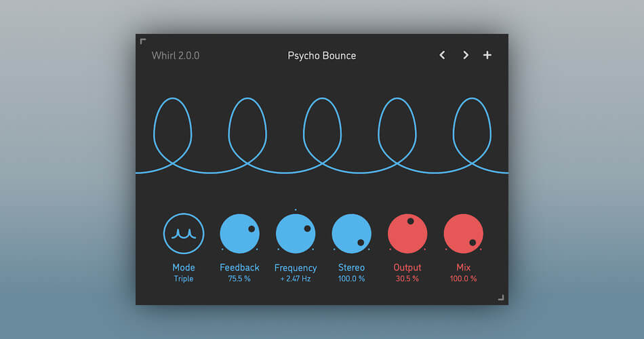Screen dimensions: 644x339
Task: Click the Stereo knob
Action: [351, 233]
